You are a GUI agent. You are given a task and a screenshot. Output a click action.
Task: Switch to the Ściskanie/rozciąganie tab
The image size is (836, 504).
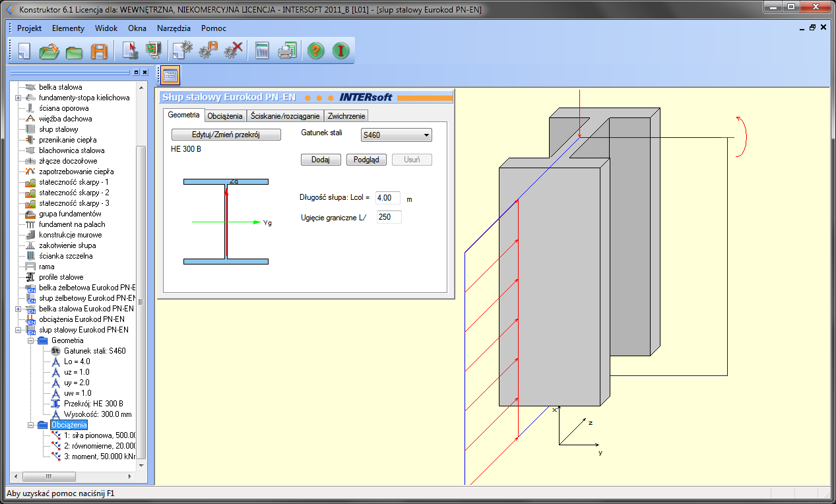point(286,115)
